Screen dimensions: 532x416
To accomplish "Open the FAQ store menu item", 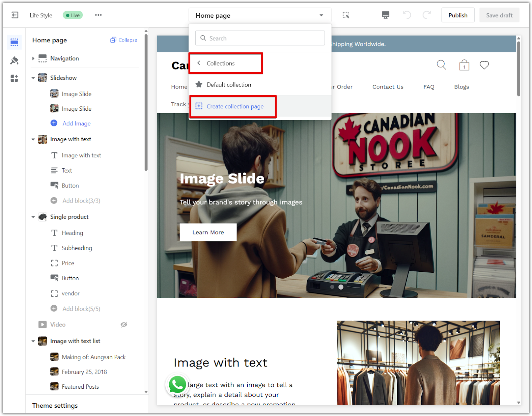I will tap(429, 87).
